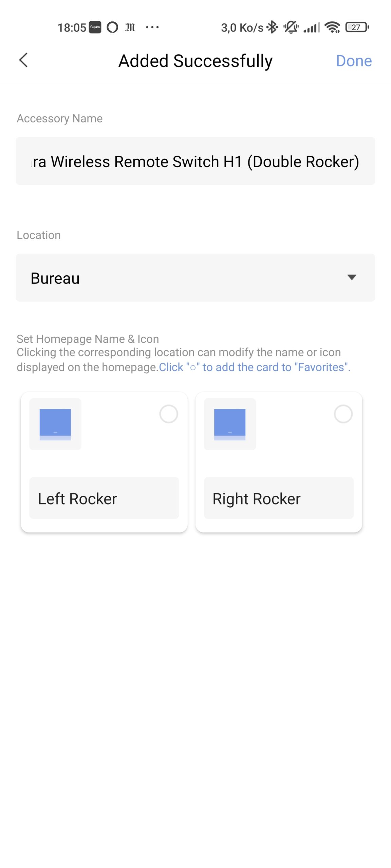The image size is (391, 868).
Task: Tap the Location dropdown arrow
Action: 352,277
